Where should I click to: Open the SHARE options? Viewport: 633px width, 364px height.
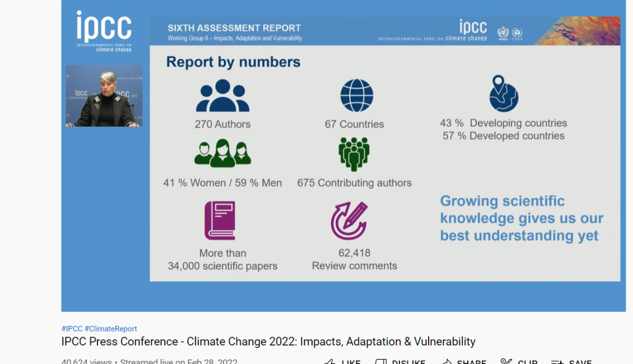click(464, 361)
